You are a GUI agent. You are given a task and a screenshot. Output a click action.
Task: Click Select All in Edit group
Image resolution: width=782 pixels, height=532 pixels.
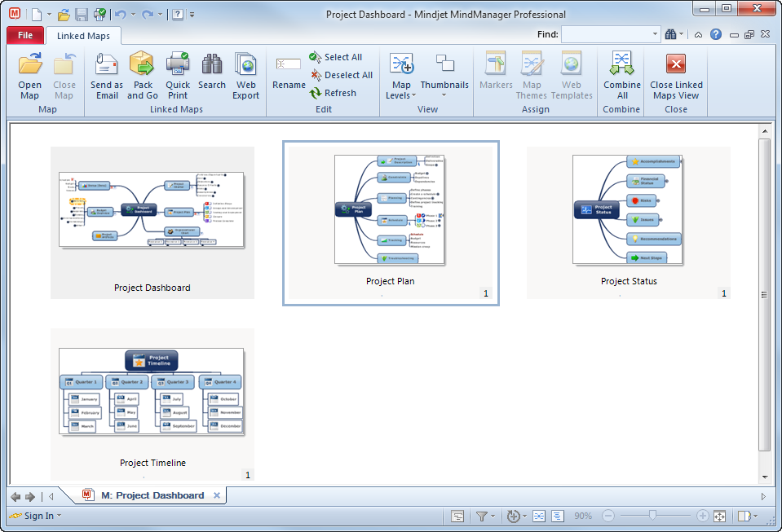336,57
